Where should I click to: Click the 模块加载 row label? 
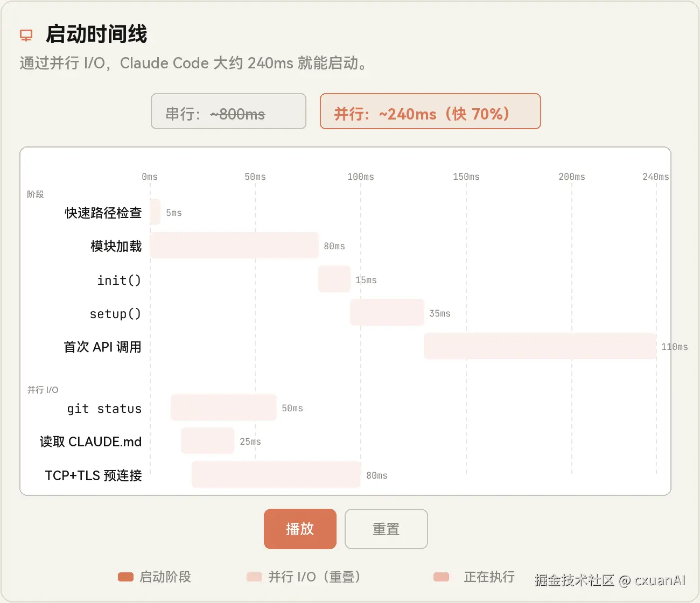point(116,246)
